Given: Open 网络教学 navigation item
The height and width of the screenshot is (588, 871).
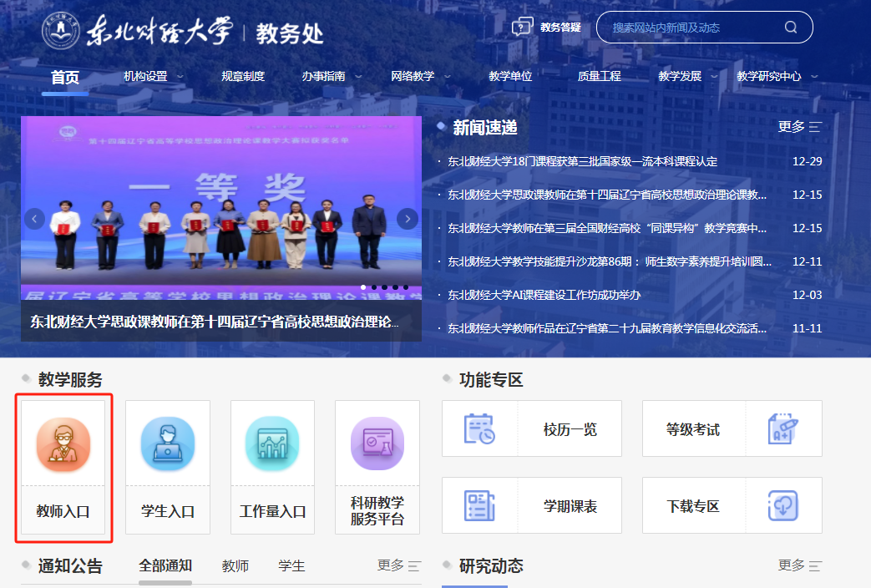Looking at the screenshot, I should (413, 76).
